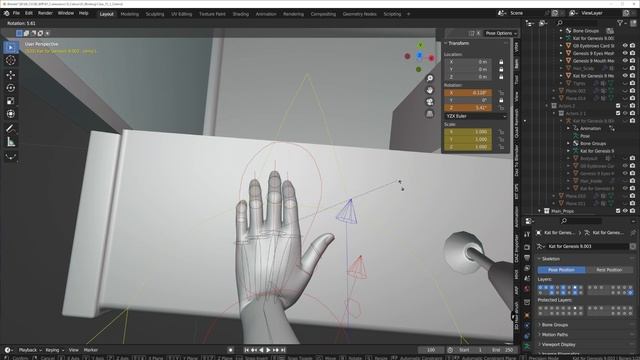Toggle Rotation Y lock
The height and width of the screenshot is (360, 640).
point(501,100)
